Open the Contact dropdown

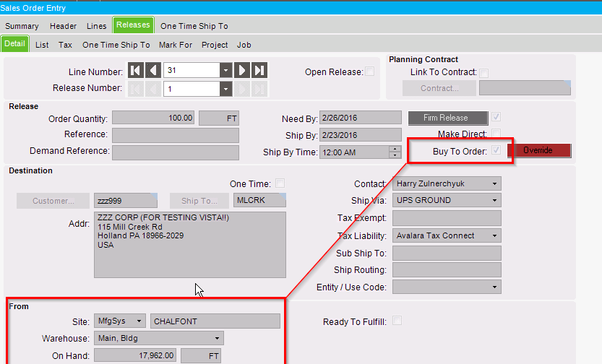point(494,183)
